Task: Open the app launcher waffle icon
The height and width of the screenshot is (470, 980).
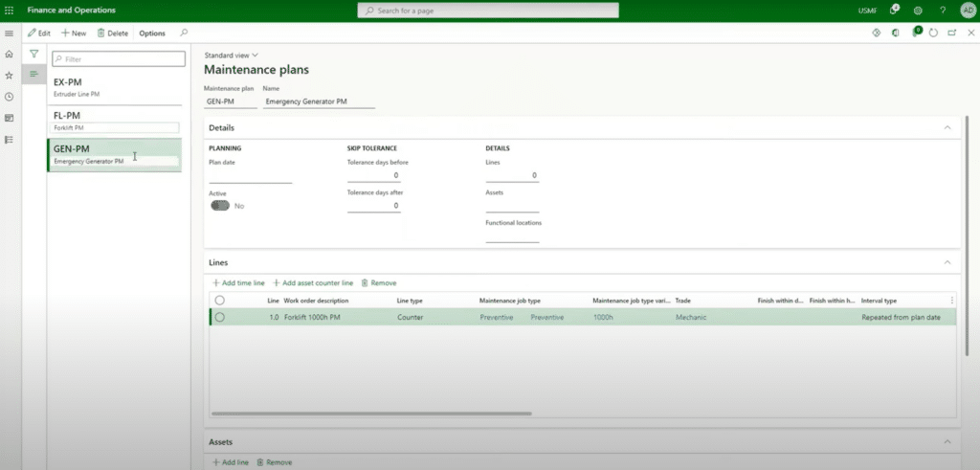Action: click(9, 11)
